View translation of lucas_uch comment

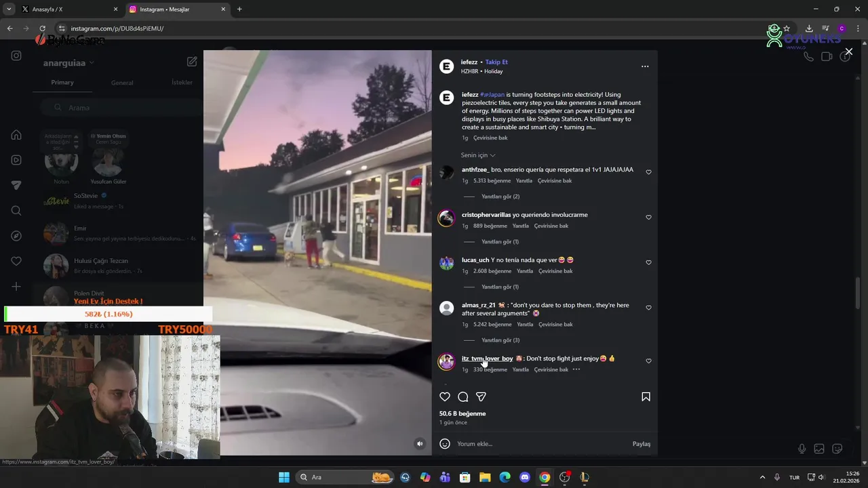[x=555, y=271]
